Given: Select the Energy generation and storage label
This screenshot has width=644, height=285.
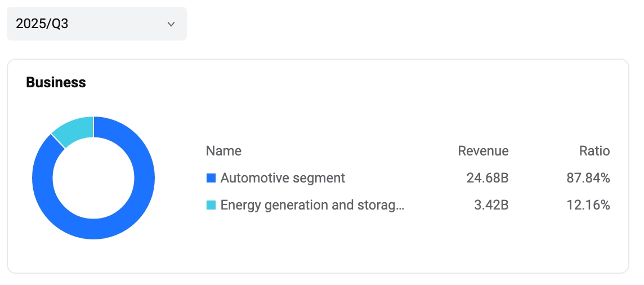Looking at the screenshot, I should pyautogui.click(x=310, y=206).
